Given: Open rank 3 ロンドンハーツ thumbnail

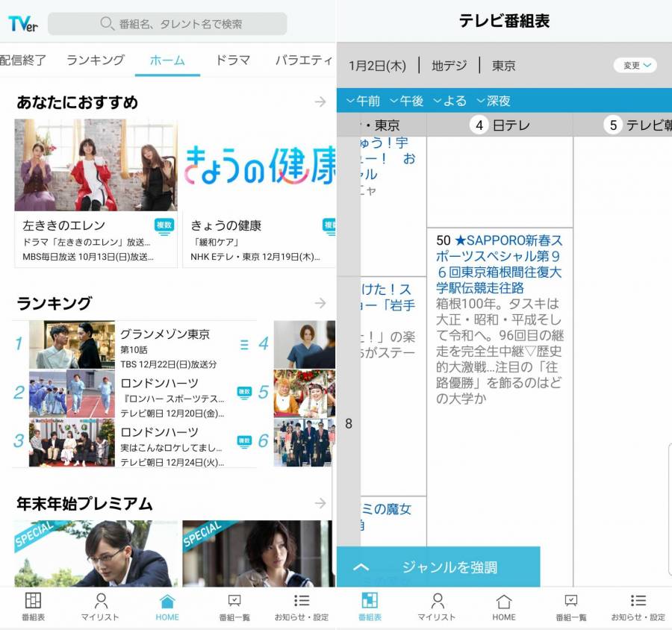Looking at the screenshot, I should point(72,443).
